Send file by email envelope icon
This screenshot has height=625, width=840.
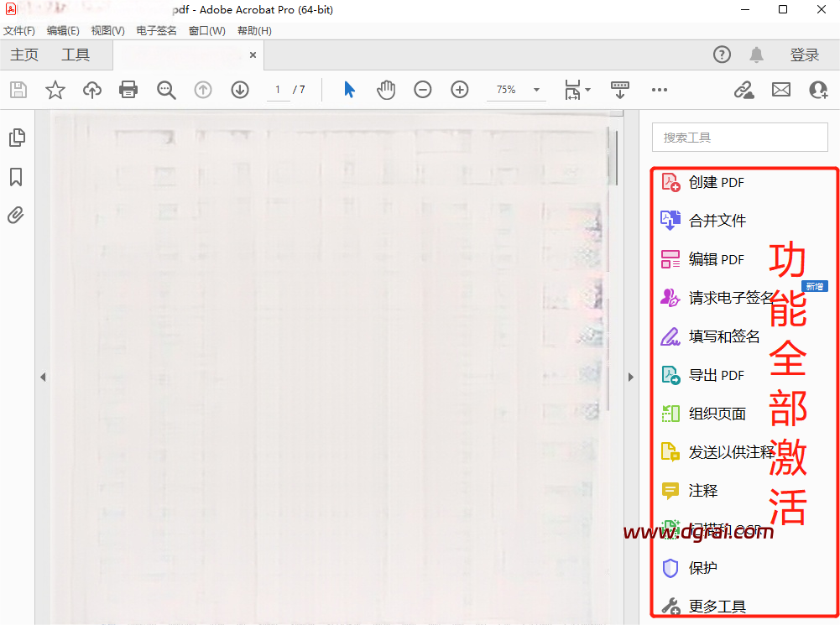[x=781, y=90]
